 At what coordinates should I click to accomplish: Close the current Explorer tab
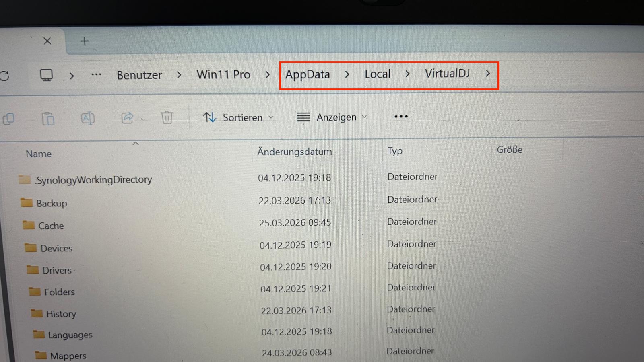coord(47,41)
